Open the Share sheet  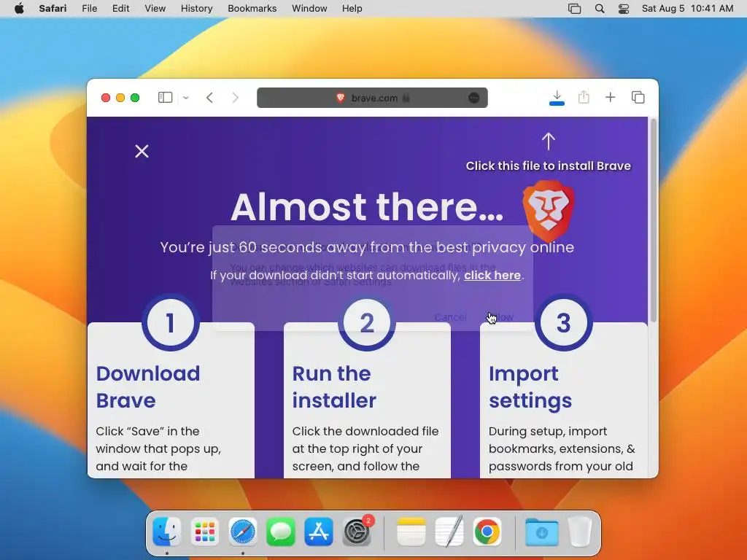coord(584,98)
